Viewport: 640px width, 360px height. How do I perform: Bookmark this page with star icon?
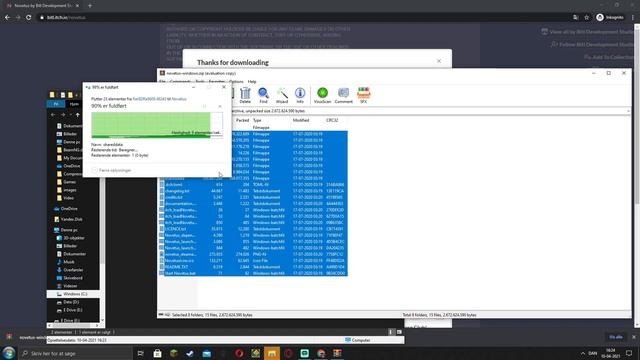[x=587, y=18]
